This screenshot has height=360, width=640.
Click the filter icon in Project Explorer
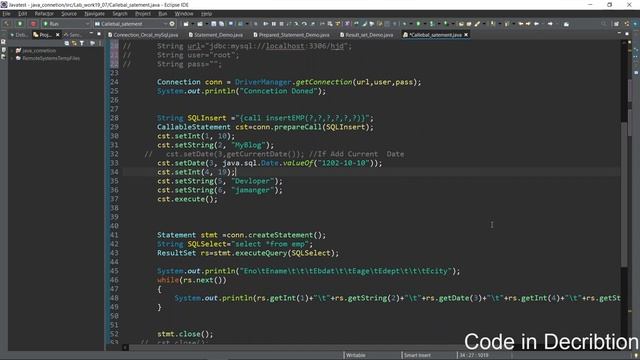coord(82,43)
